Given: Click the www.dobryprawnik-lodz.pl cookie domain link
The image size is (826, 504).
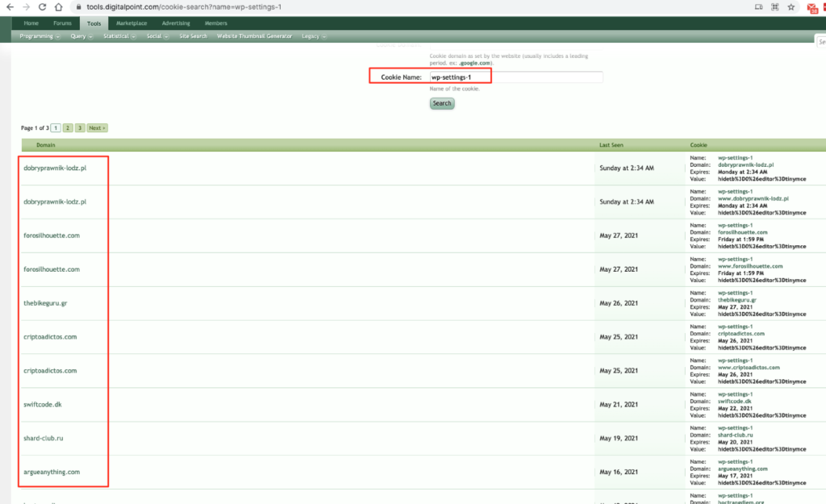Looking at the screenshot, I should click(x=753, y=199).
